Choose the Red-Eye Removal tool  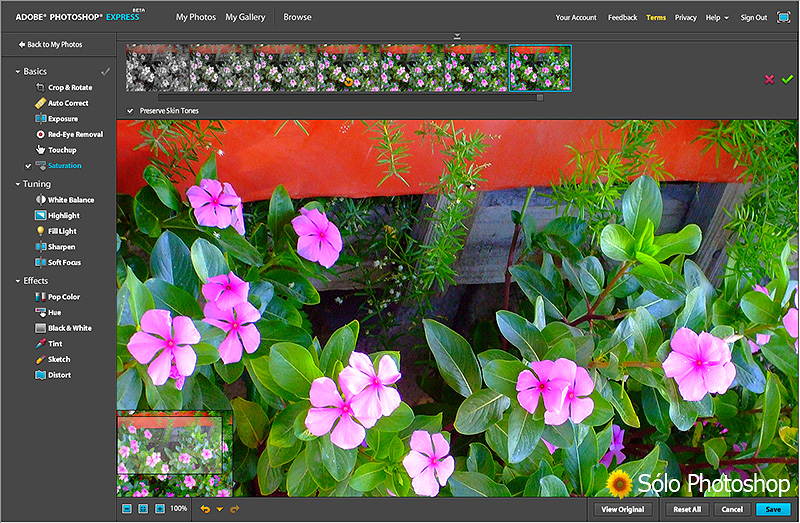(69, 134)
